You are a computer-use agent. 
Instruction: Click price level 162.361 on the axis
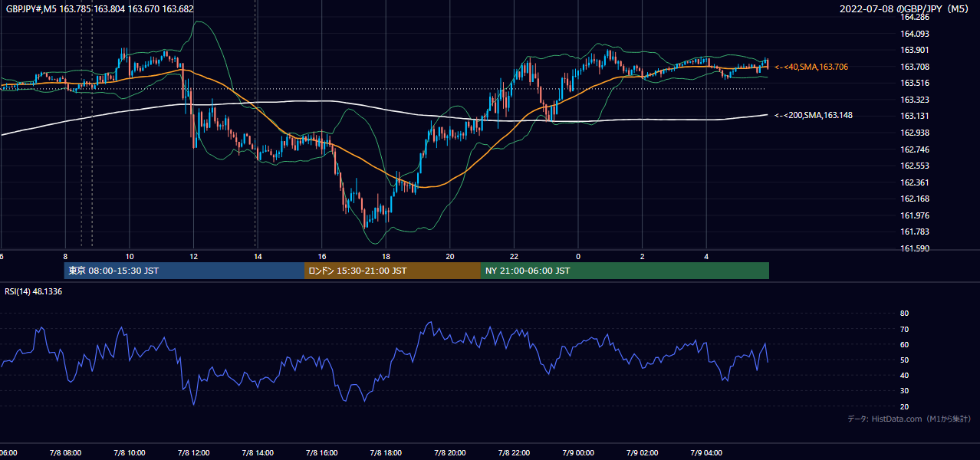(x=914, y=182)
